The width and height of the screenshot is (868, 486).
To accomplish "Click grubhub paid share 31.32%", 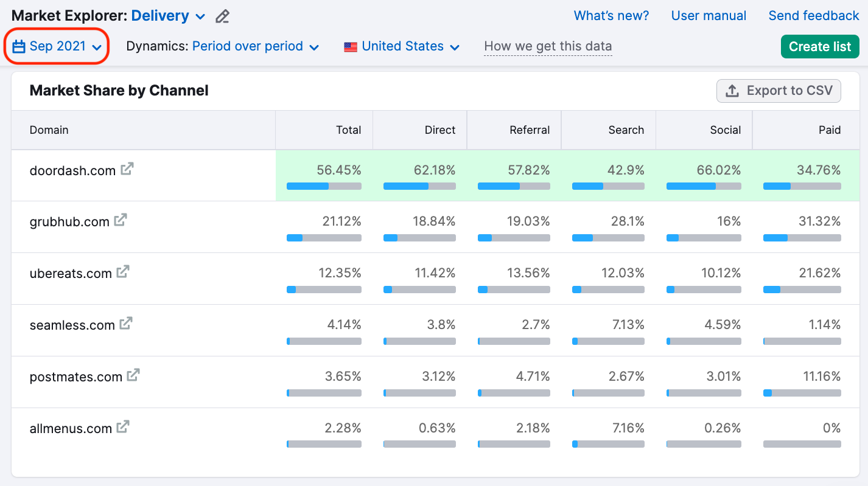I will pos(820,221).
